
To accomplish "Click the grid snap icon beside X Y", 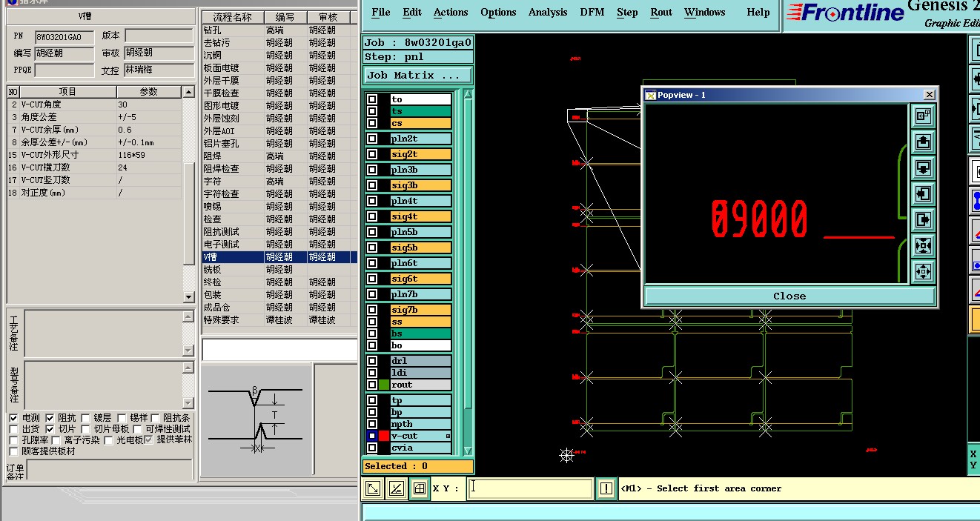I will [x=419, y=488].
